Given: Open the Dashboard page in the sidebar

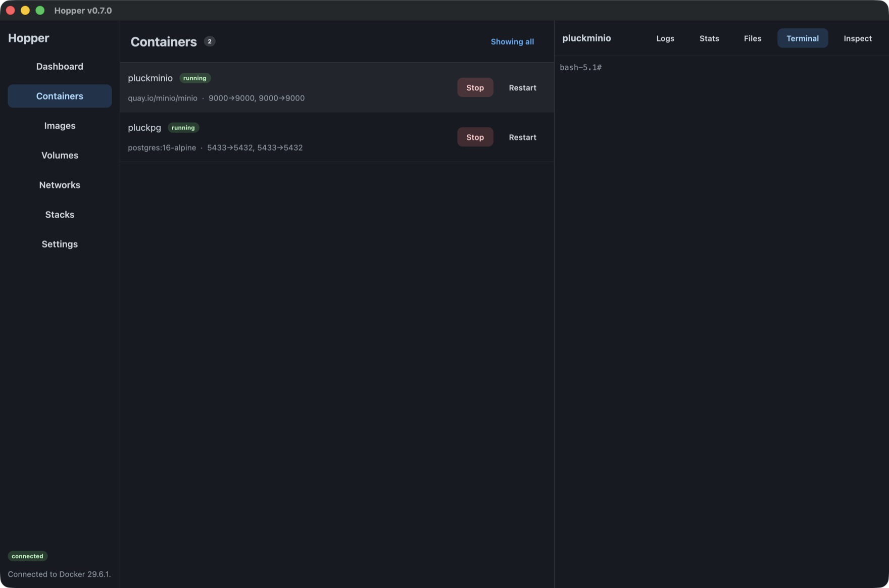Looking at the screenshot, I should pos(60,66).
